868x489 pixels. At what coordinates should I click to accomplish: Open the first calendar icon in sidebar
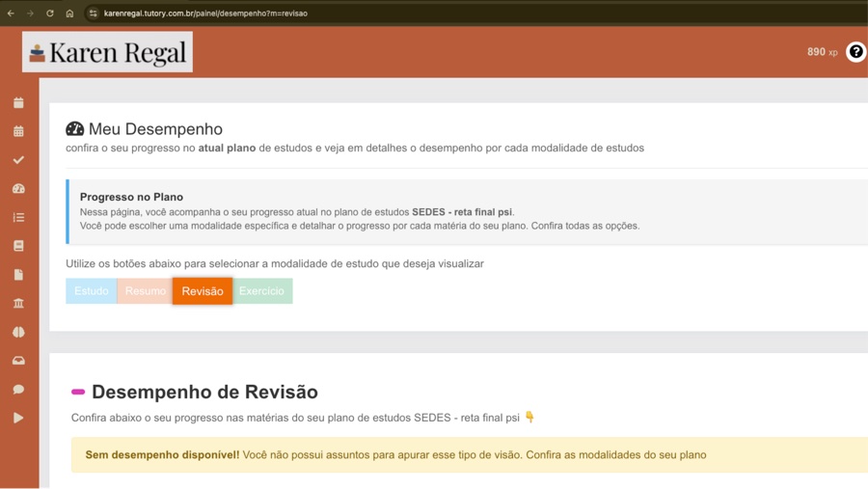(19, 102)
